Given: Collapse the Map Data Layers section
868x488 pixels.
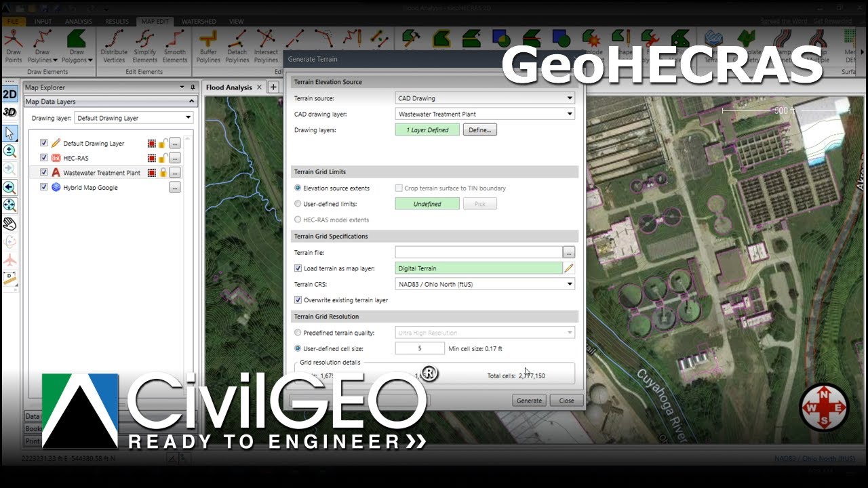Looking at the screenshot, I should (192, 102).
